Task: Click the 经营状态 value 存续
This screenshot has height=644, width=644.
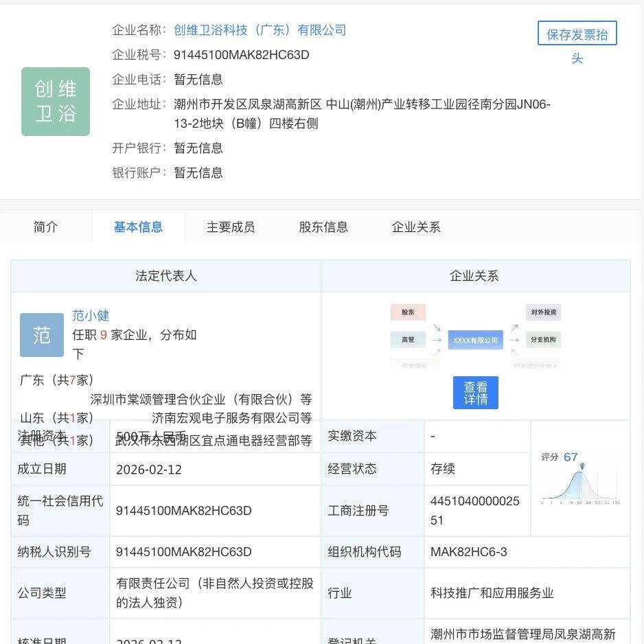Action: tap(443, 469)
